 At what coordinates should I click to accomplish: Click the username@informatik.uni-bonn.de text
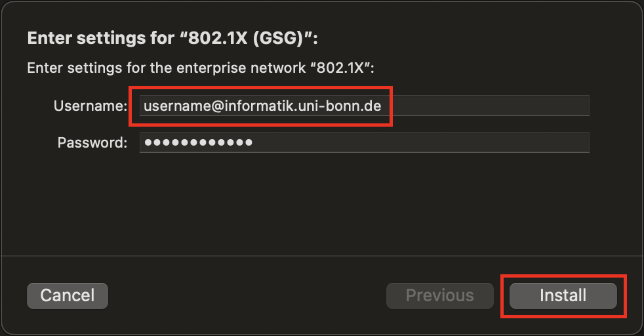pos(262,106)
